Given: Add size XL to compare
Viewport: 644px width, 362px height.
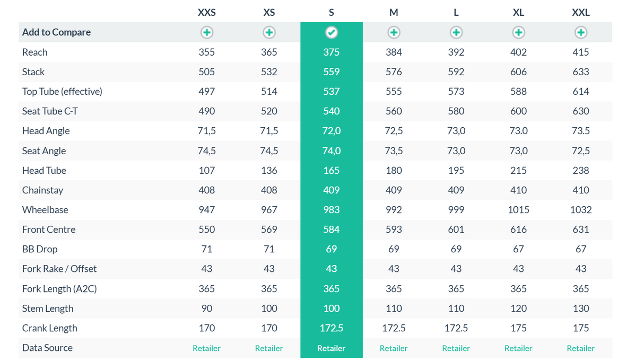Looking at the screenshot, I should (518, 32).
